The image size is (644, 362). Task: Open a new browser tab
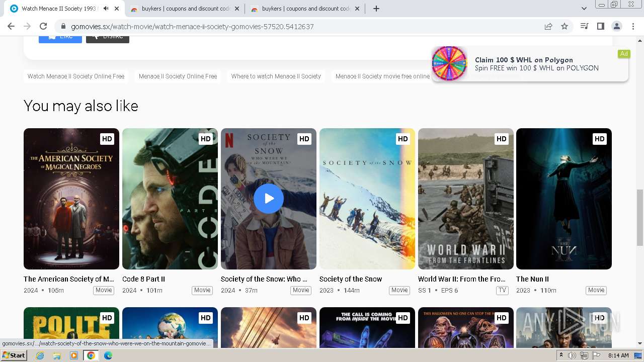pyautogui.click(x=376, y=9)
